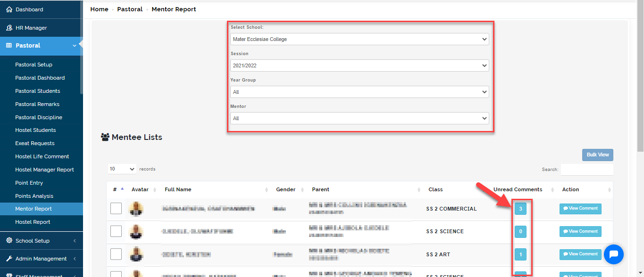Open Exeat Requests menu item
Image resolution: width=644 pixels, height=277 pixels.
35,143
